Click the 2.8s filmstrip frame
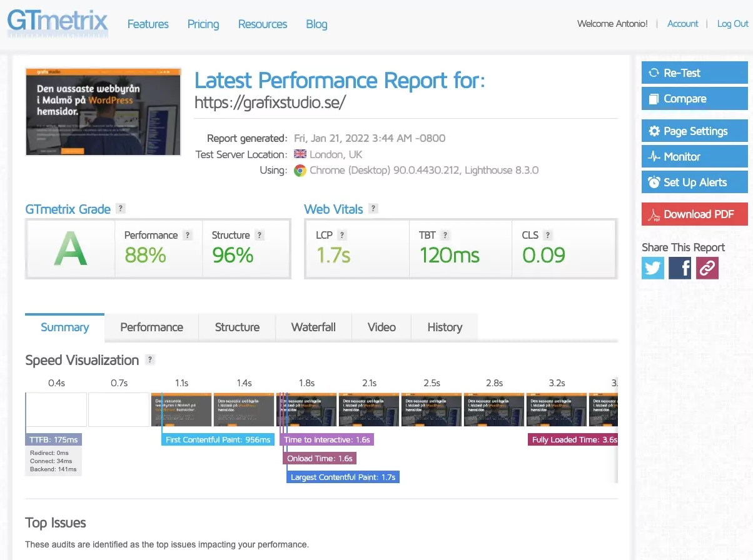 click(494, 409)
